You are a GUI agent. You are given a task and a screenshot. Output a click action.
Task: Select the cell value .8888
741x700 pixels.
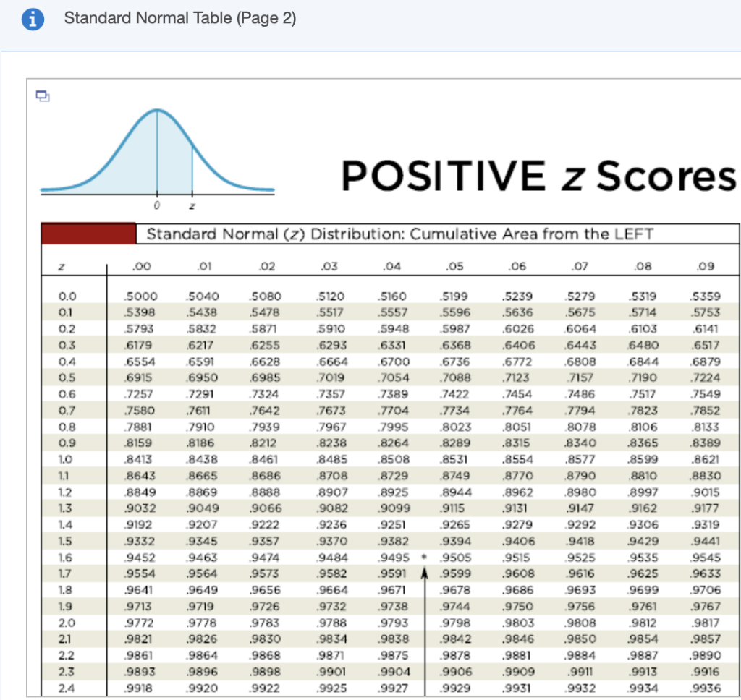pyautogui.click(x=265, y=492)
